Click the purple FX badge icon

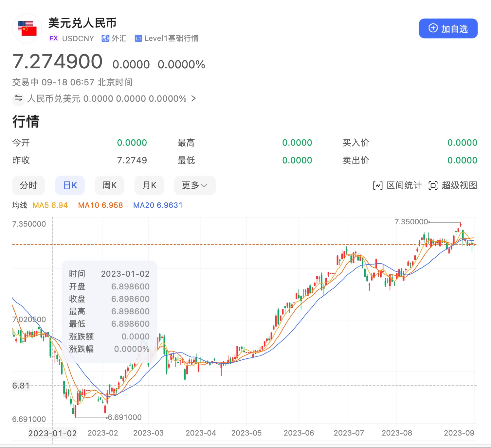coord(54,39)
